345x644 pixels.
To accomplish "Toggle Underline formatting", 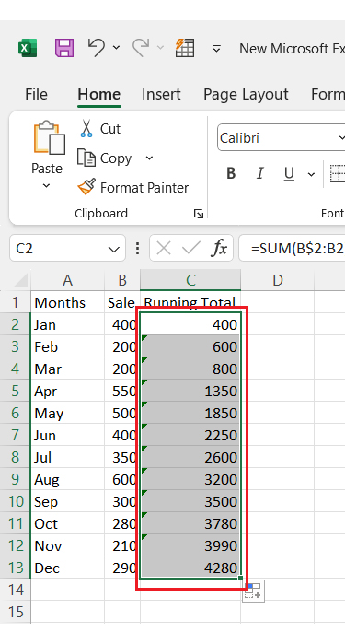I will (289, 174).
